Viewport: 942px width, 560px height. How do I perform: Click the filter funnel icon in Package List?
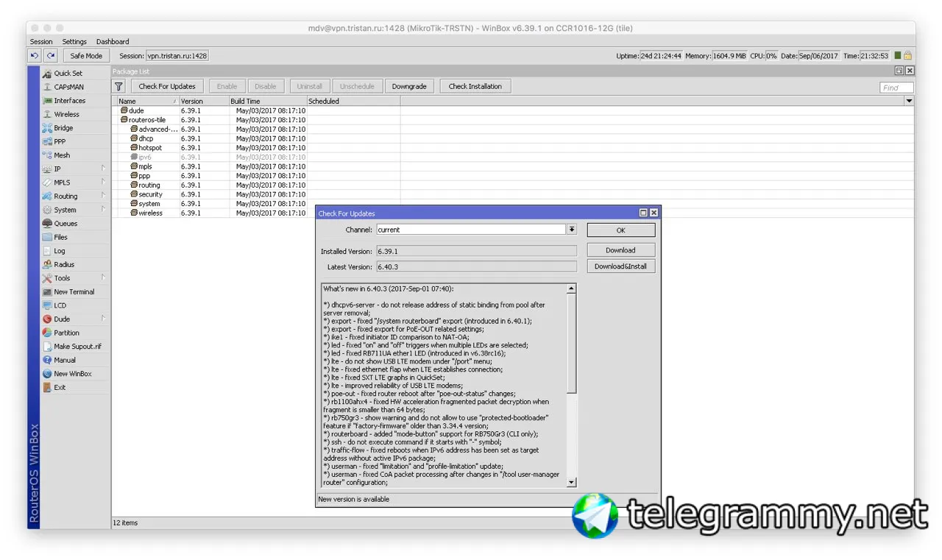pos(118,86)
